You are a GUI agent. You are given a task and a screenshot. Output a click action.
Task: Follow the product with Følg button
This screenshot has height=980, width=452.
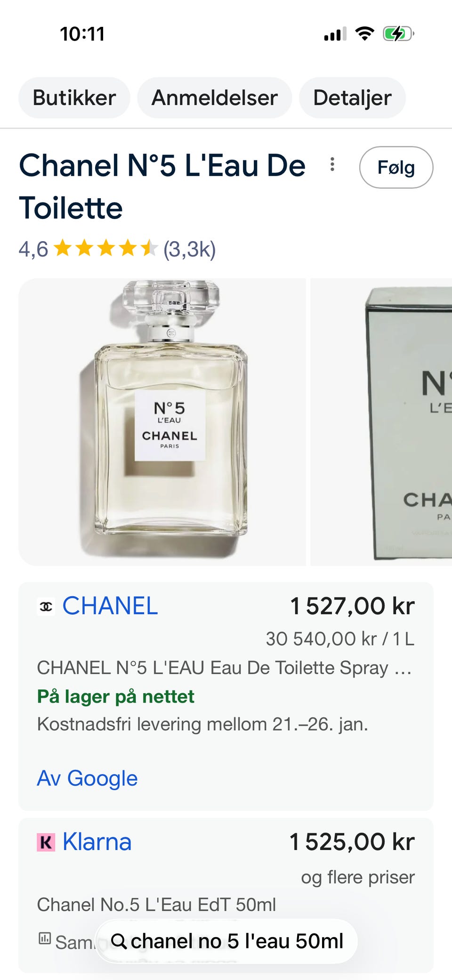(x=396, y=167)
